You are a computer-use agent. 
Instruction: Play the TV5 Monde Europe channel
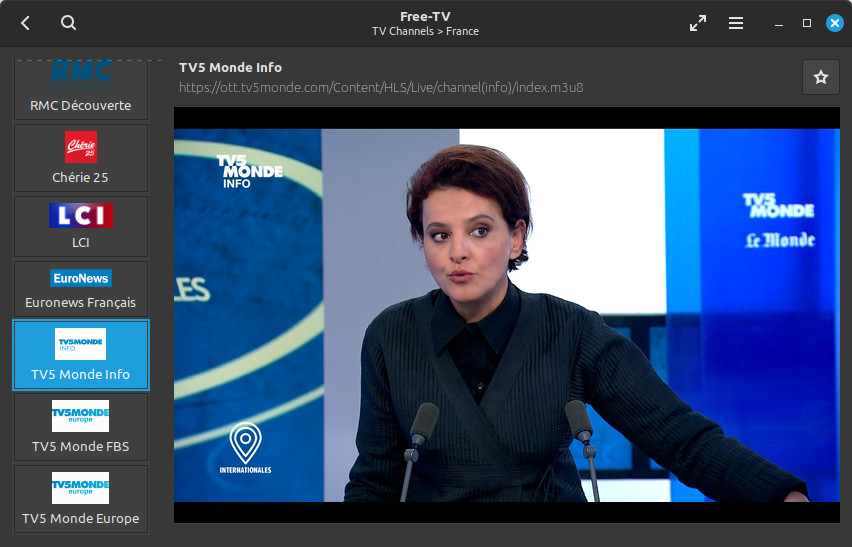[x=81, y=499]
